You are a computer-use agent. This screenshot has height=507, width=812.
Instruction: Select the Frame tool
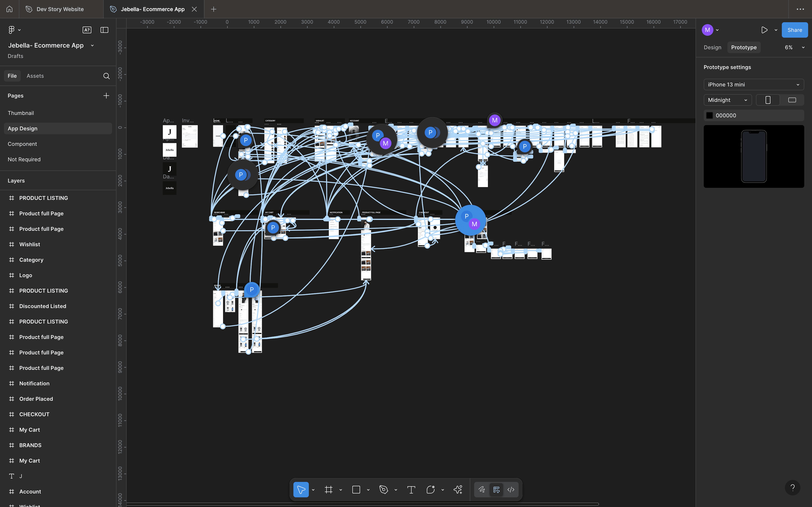(x=329, y=490)
